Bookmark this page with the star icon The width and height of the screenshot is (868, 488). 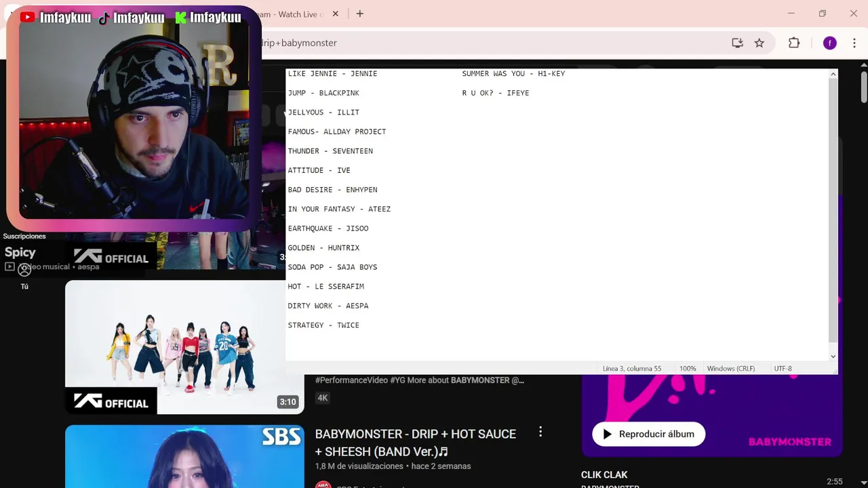click(x=759, y=43)
